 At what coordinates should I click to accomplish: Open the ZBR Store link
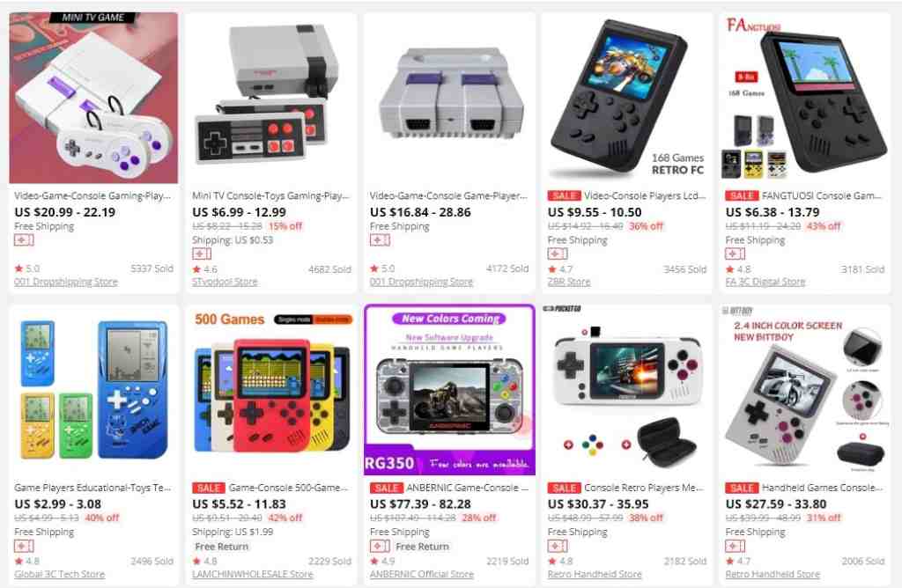(569, 282)
